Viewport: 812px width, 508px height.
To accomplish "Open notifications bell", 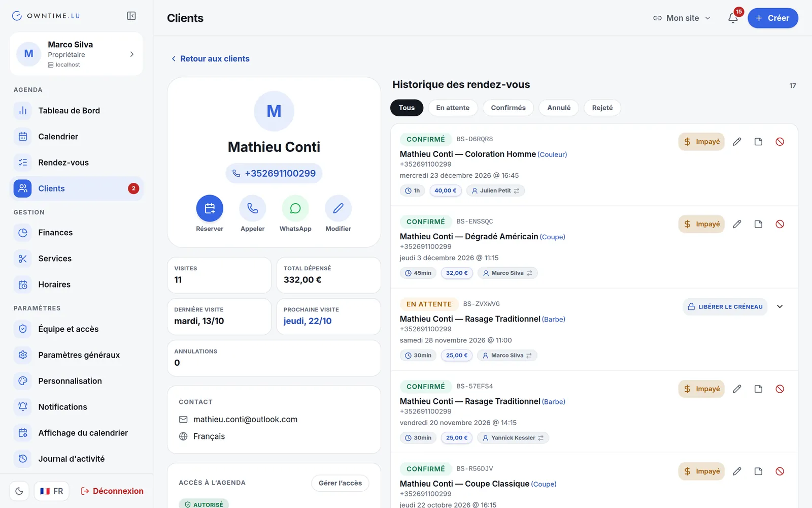I will tap(733, 18).
